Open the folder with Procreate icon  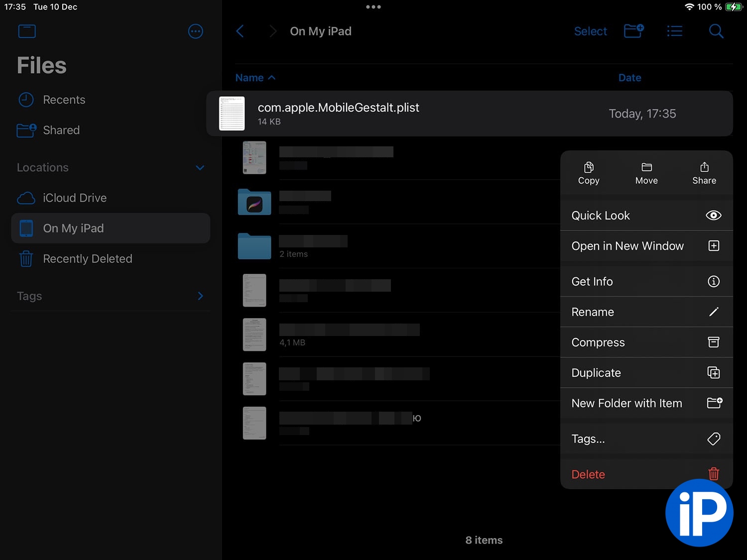(254, 202)
